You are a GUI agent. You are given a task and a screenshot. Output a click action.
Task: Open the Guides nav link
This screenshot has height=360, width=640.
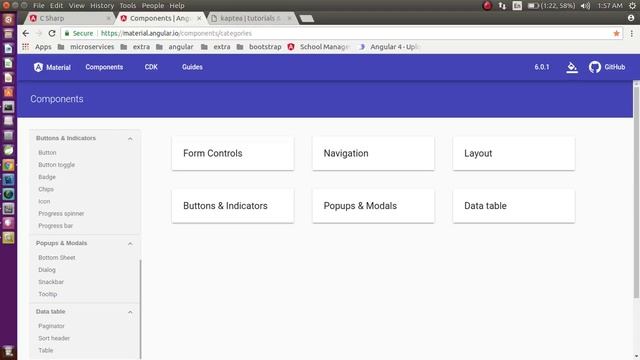tap(192, 67)
